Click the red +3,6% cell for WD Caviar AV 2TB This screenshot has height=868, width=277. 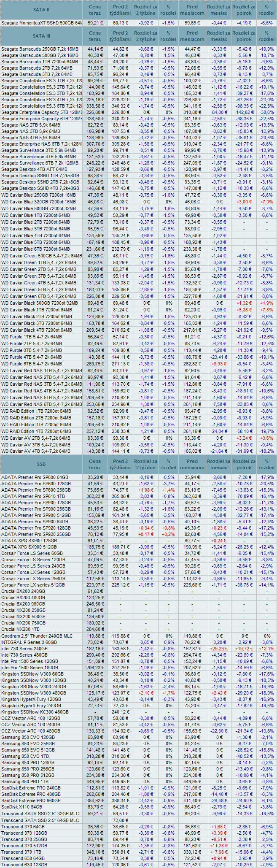point(266,438)
